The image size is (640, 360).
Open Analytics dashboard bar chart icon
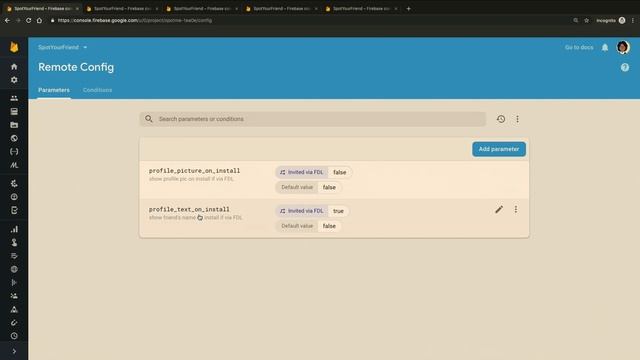(x=14, y=229)
